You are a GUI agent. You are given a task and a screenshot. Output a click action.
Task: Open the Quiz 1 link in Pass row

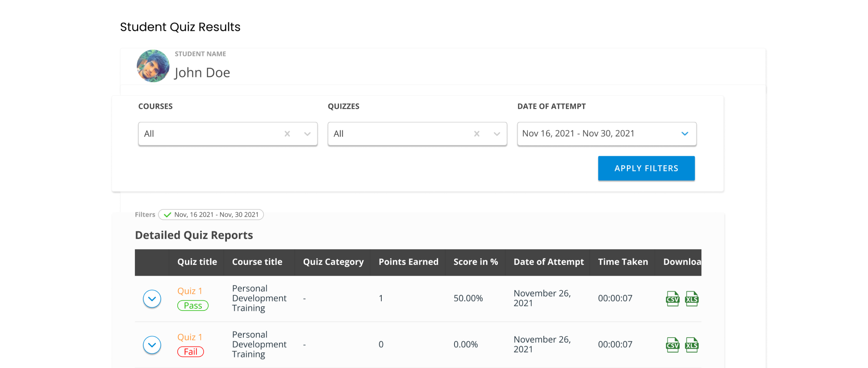click(190, 291)
